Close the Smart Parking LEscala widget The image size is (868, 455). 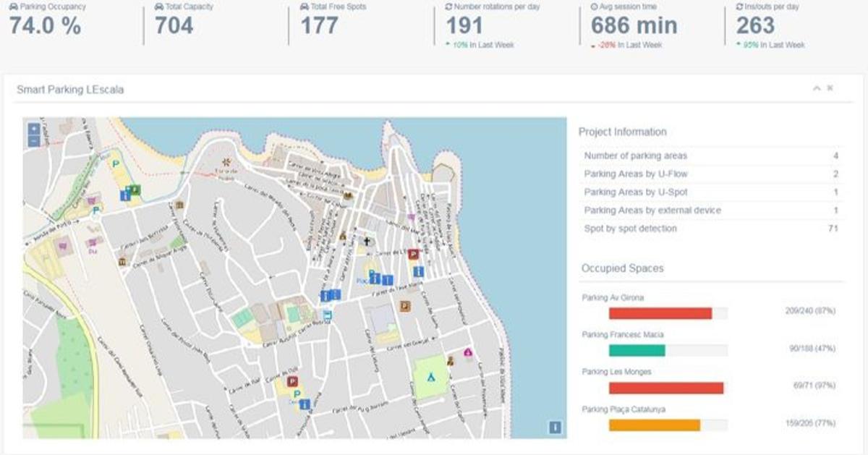[830, 88]
